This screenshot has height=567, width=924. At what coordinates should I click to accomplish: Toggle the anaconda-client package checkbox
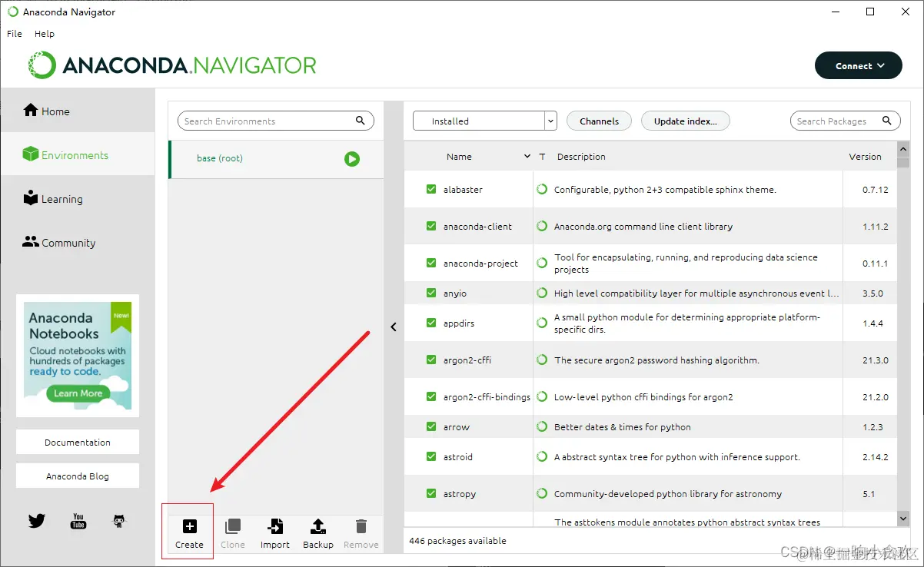431,227
